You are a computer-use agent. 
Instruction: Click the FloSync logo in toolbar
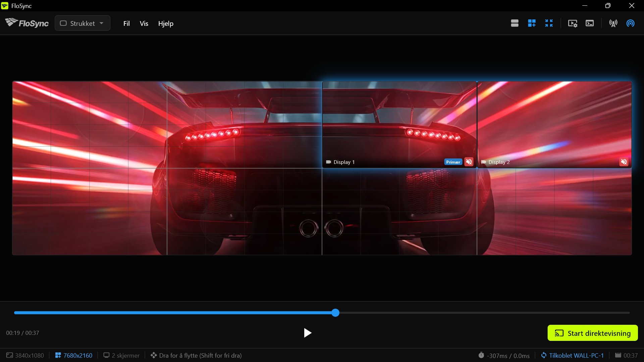pyautogui.click(x=27, y=23)
